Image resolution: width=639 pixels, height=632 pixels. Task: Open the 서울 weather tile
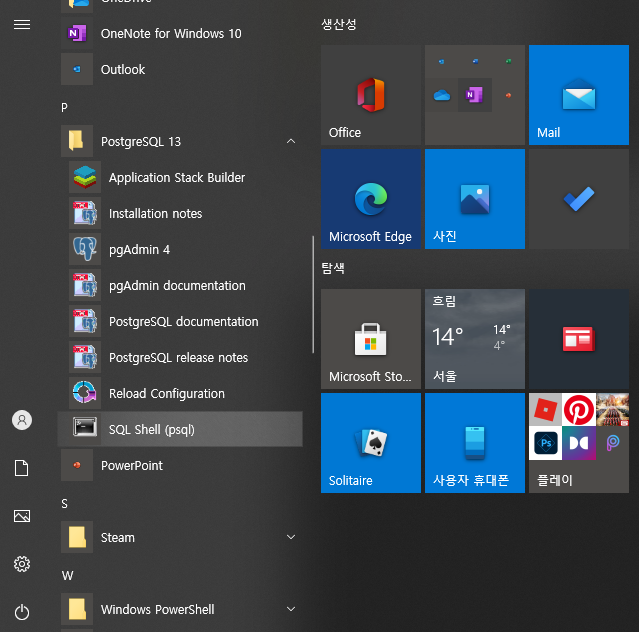coord(475,339)
